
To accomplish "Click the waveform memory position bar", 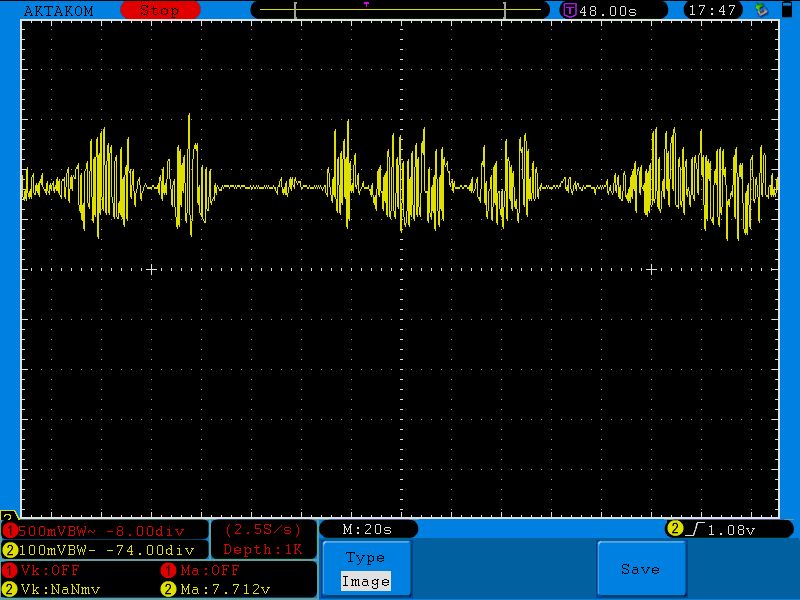I will (x=400, y=10).
